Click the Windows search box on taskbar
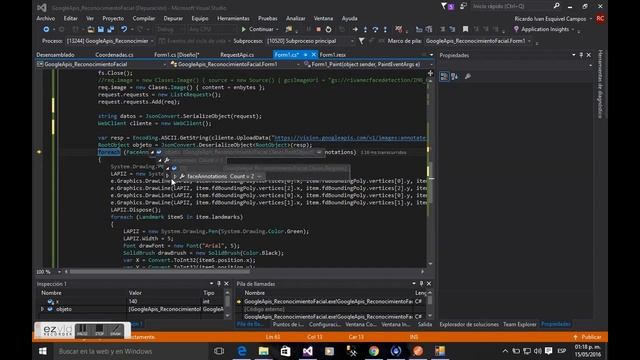This screenshot has height=360, width=640. coord(131,351)
